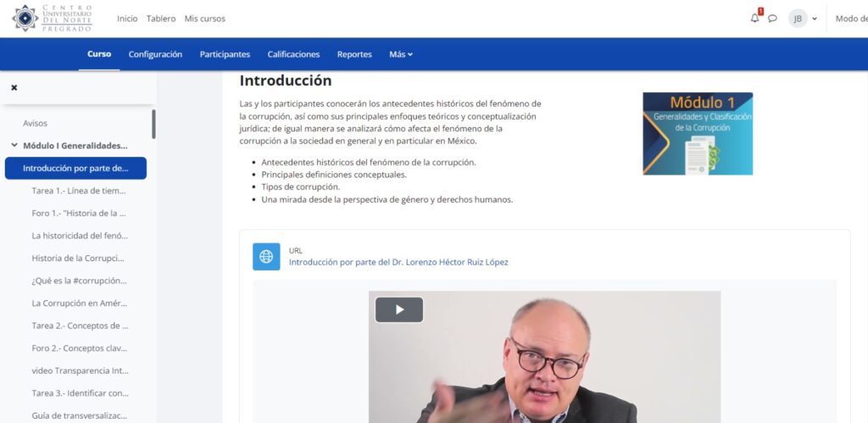Open the Calificaciones tab
The height and width of the screenshot is (423, 868).
(293, 54)
